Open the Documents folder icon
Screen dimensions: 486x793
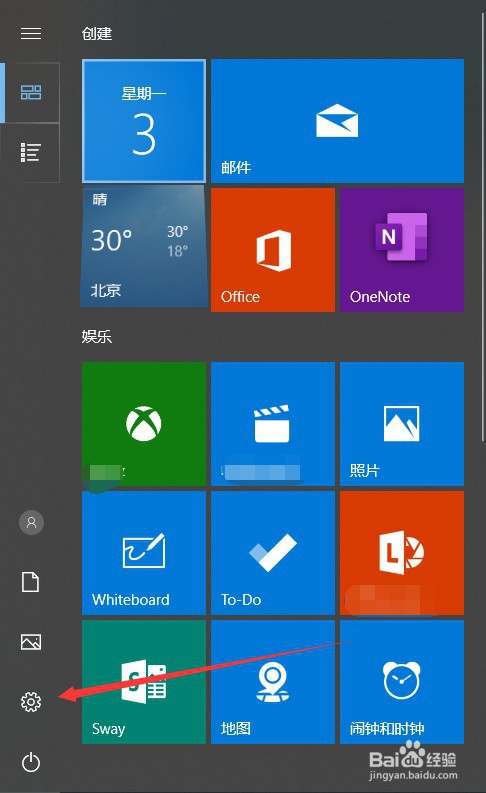30,582
